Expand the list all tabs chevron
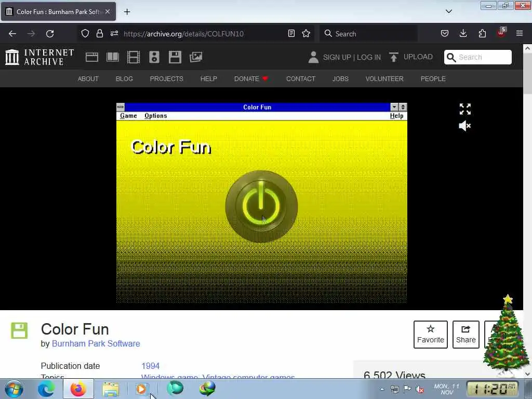The width and height of the screenshot is (532, 399). click(x=448, y=11)
